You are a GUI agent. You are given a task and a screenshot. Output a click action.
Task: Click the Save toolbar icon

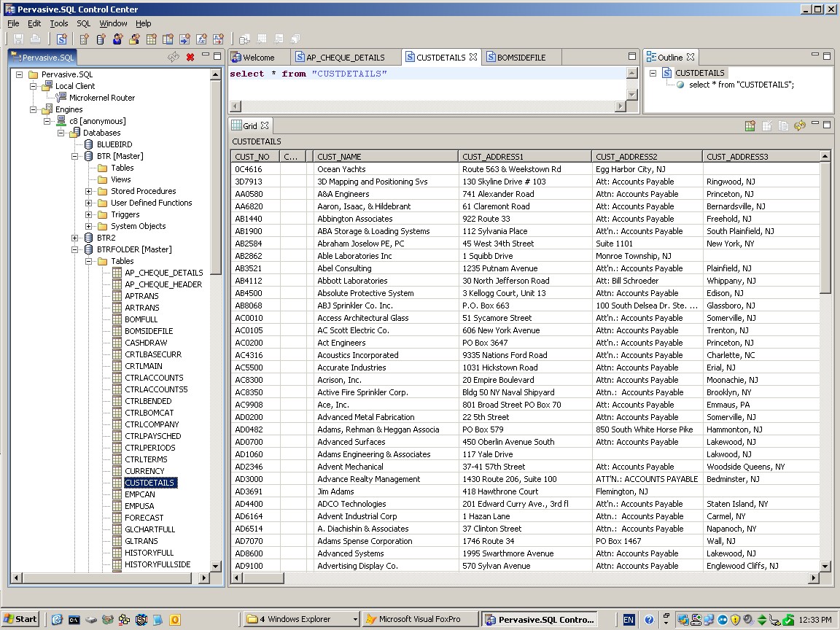19,39
